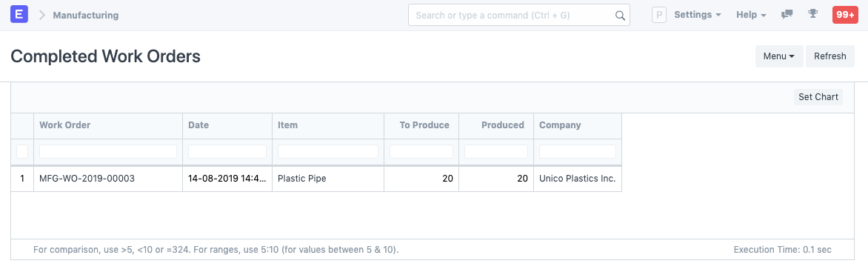Click the breadcrumb chevron arrow
Image resolution: width=868 pixels, height=275 pixels.
[x=42, y=15]
